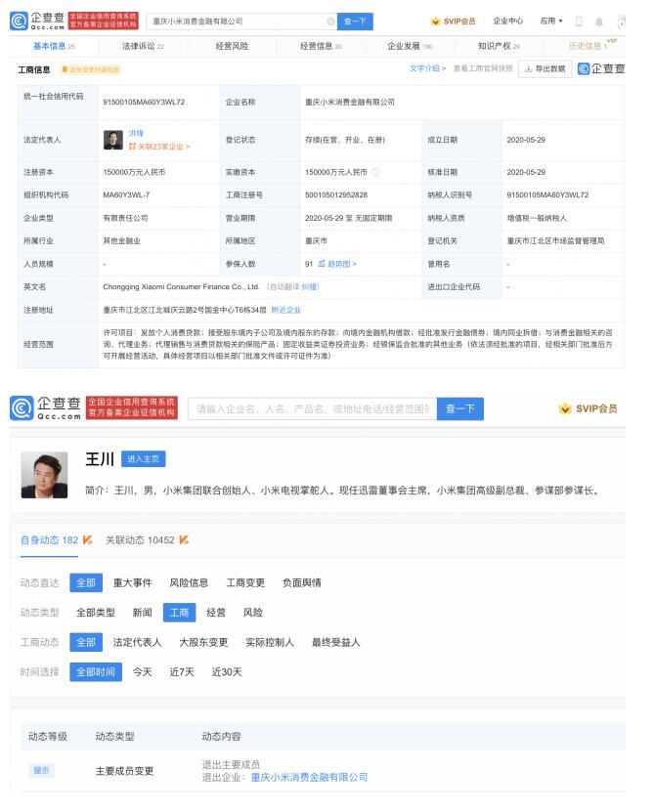Viewport: 654px width, 812px height.
Task: Select 经营 dynamic type
Action: click(216, 613)
